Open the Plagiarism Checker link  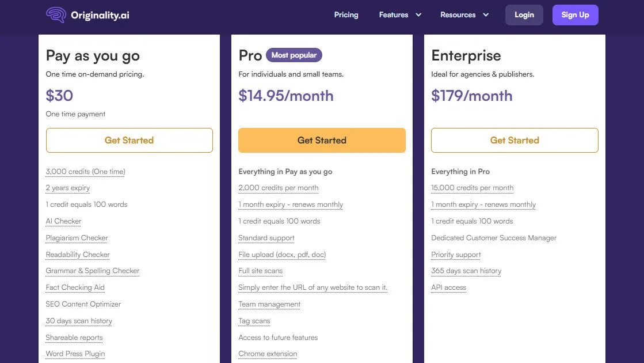[77, 237]
